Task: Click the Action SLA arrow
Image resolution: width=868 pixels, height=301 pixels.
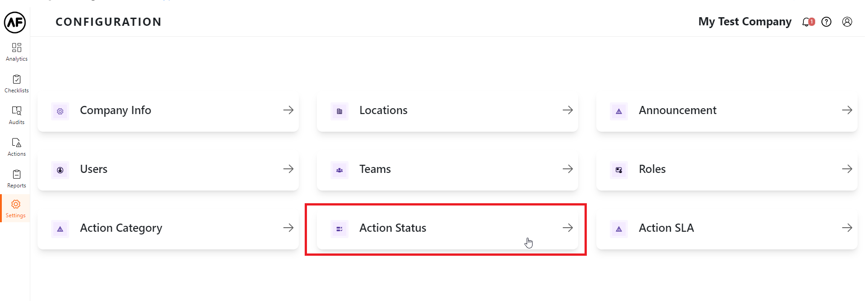Action: pyautogui.click(x=847, y=228)
